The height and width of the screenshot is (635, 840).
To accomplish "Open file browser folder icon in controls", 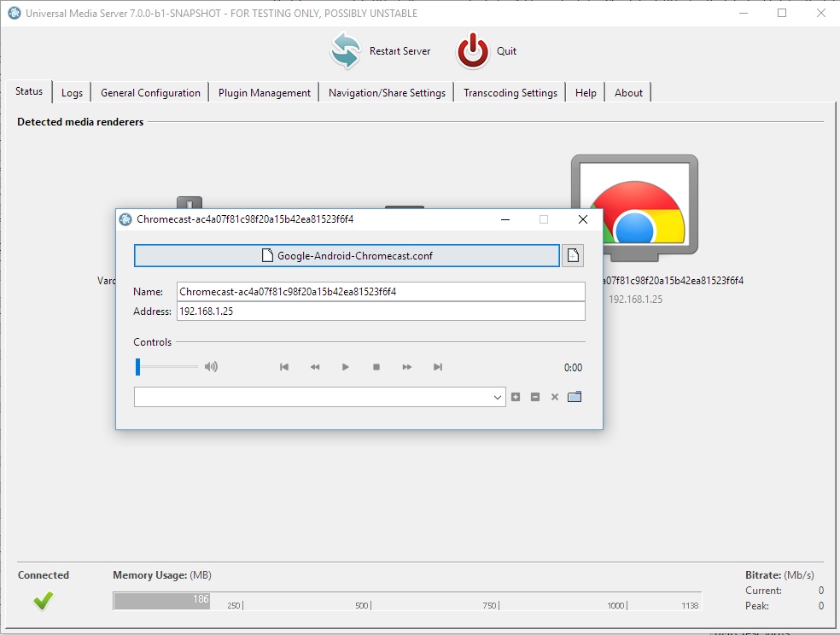I will (575, 397).
